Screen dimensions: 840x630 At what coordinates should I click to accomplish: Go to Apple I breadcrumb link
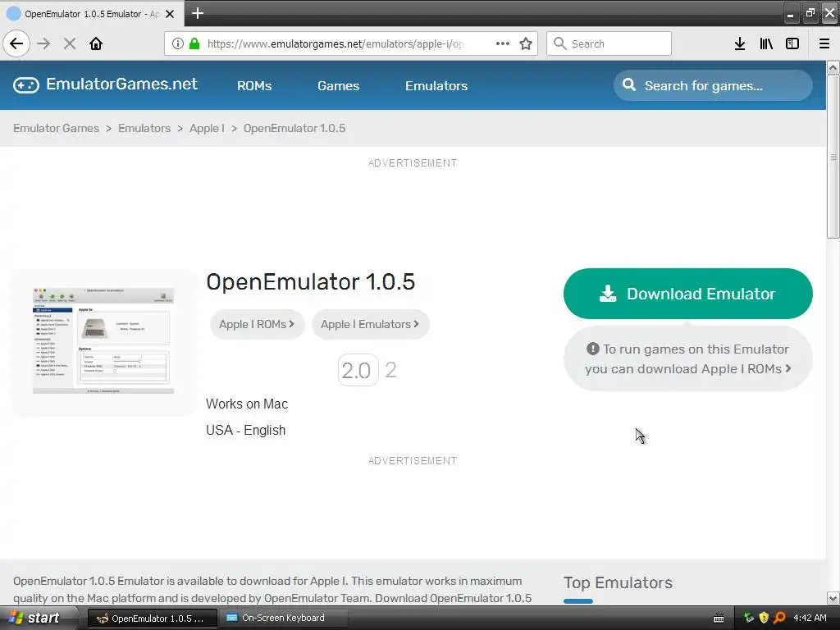coord(207,128)
